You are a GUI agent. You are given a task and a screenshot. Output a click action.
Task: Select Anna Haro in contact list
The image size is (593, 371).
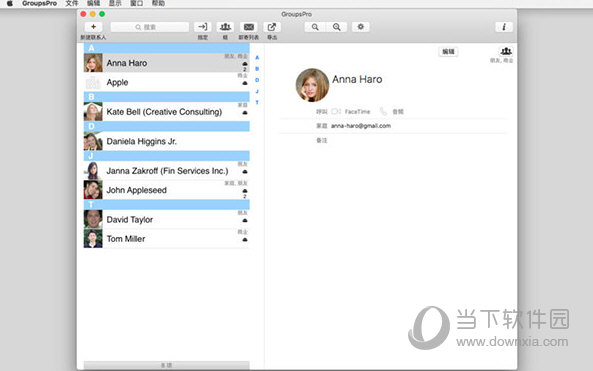pos(166,63)
